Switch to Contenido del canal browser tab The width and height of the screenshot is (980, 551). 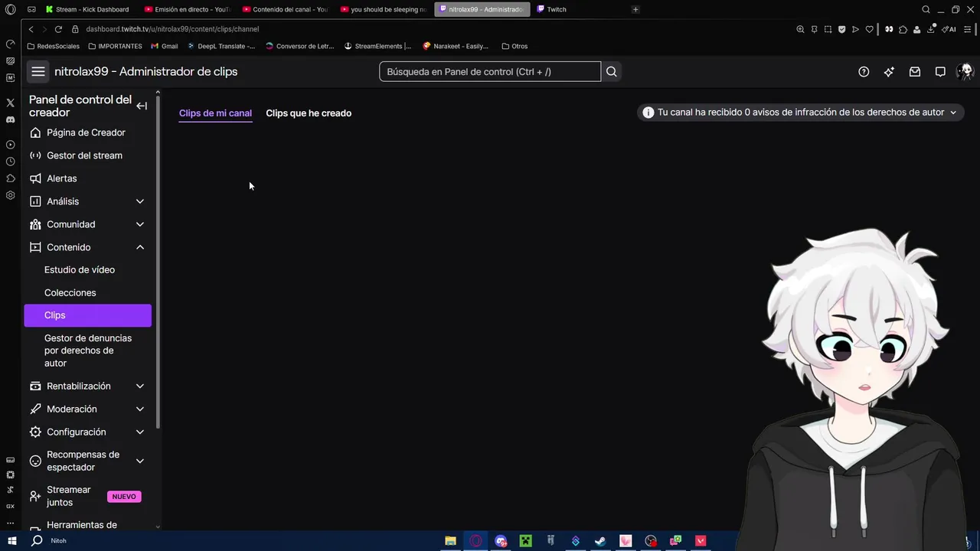[x=286, y=9]
